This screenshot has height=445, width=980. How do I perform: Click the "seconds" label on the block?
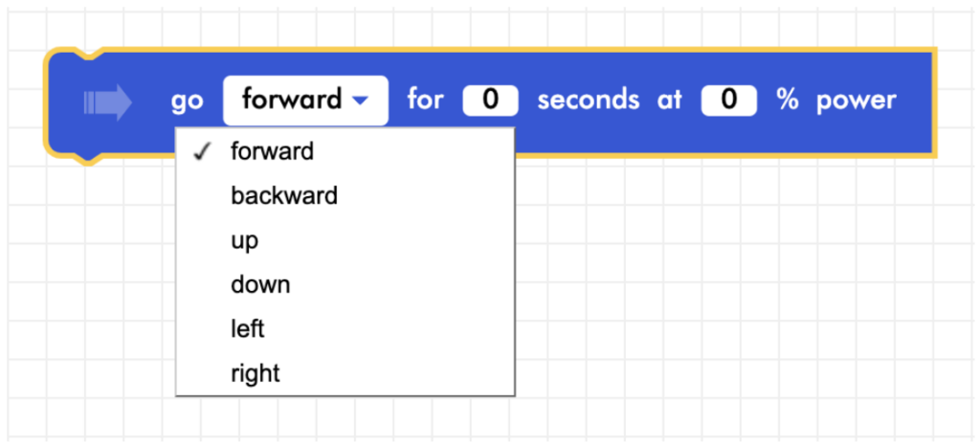[588, 100]
